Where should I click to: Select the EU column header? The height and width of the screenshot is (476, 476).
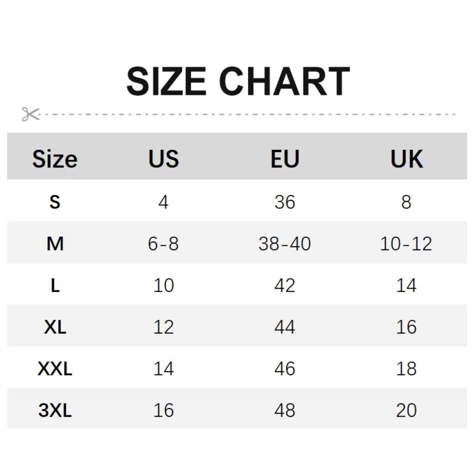coord(285,159)
